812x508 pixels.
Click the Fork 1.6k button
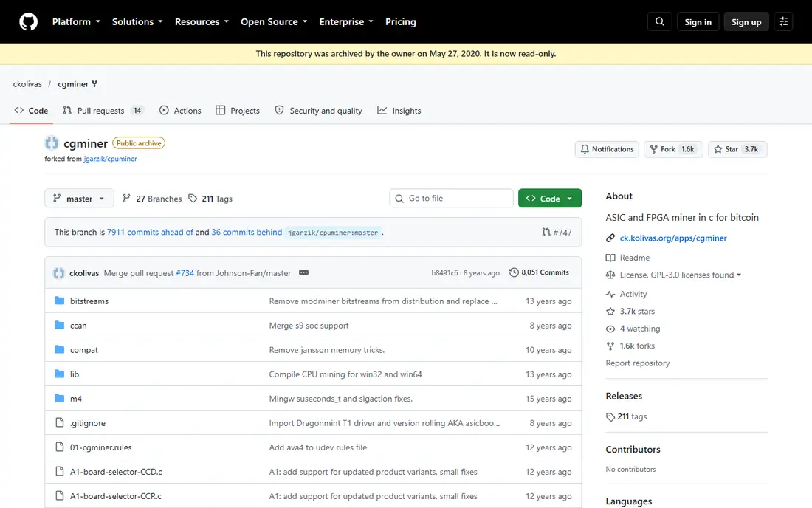coord(673,149)
